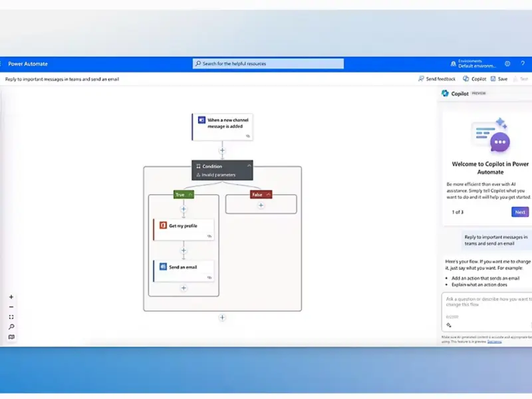Screen dimensions: 532x399
Task: Add a step after the Condition block
Action: [222, 318]
